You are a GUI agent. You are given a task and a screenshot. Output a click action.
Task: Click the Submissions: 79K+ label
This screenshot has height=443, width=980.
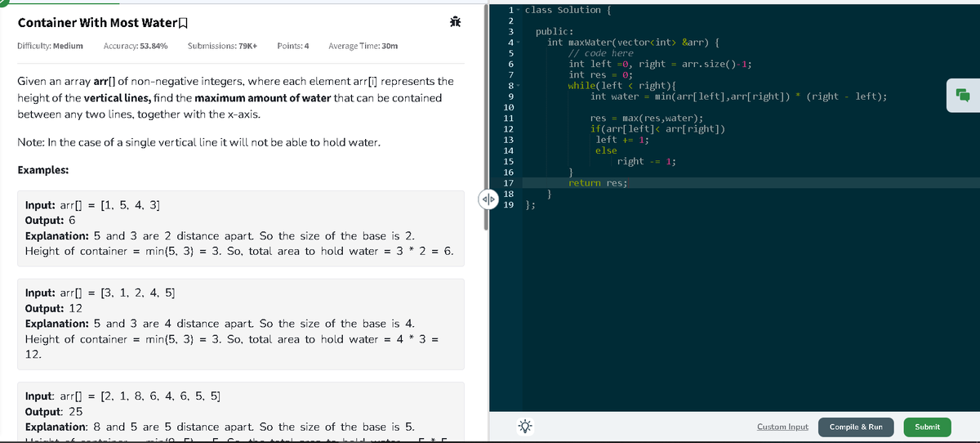tap(222, 46)
